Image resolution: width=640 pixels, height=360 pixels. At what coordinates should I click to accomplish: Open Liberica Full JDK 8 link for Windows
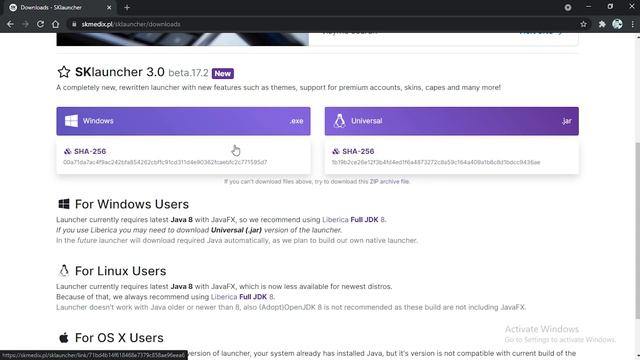click(353, 220)
